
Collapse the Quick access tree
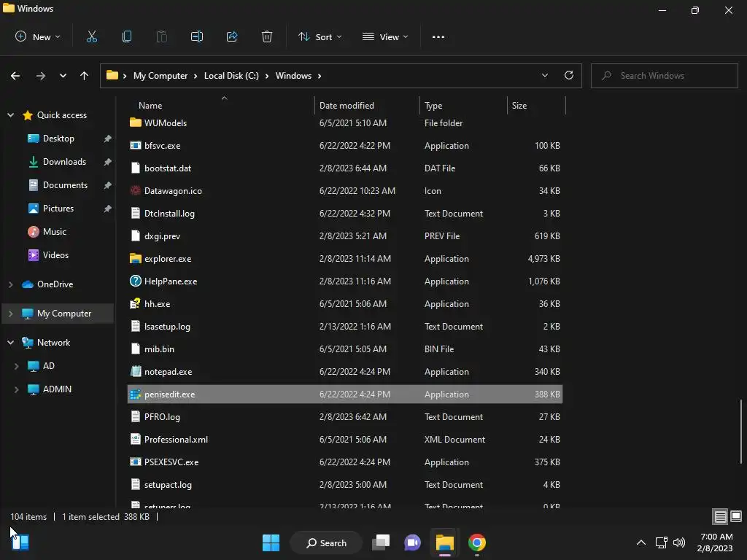(10, 114)
